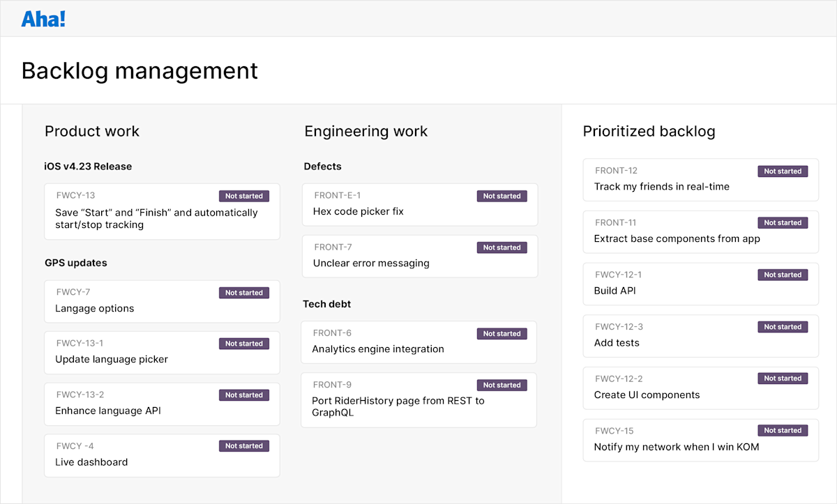837x504 pixels.
Task: Change status badge on FWCY-7 card
Action: click(243, 292)
